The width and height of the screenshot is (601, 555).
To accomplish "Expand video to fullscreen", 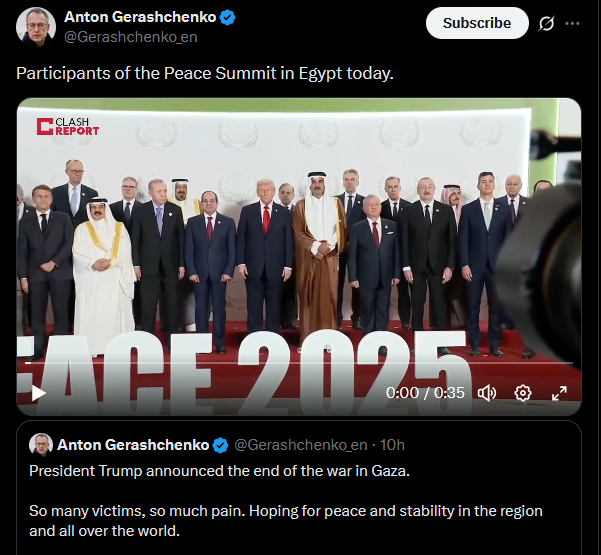I will (559, 393).
